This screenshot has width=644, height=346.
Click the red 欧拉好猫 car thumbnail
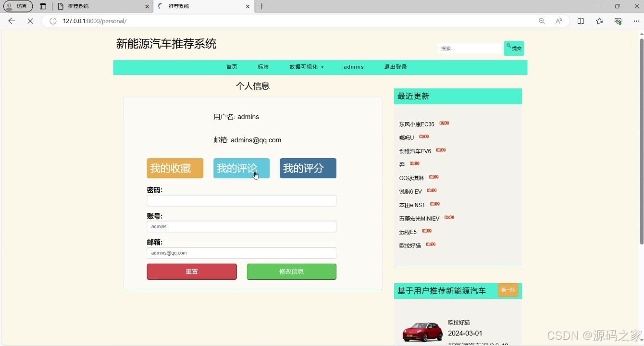pos(422,330)
